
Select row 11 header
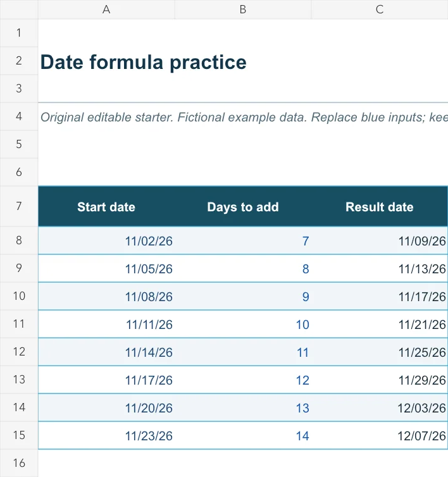pyautogui.click(x=19, y=324)
